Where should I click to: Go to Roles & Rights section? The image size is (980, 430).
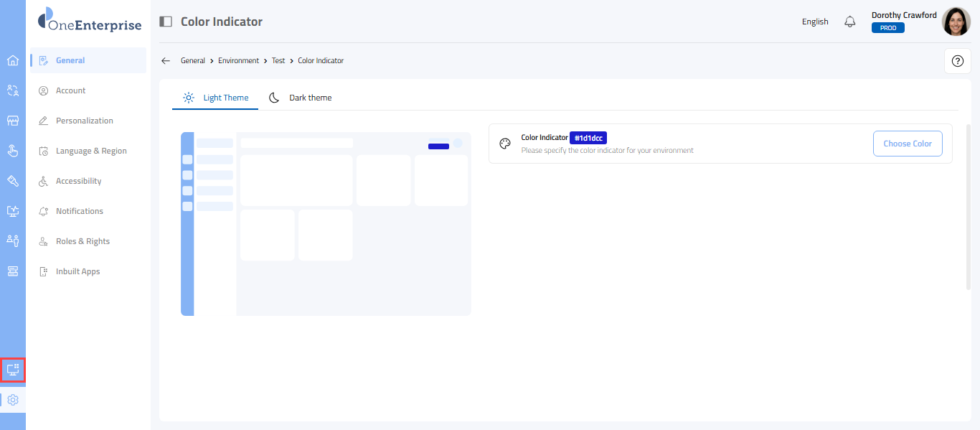(x=83, y=241)
